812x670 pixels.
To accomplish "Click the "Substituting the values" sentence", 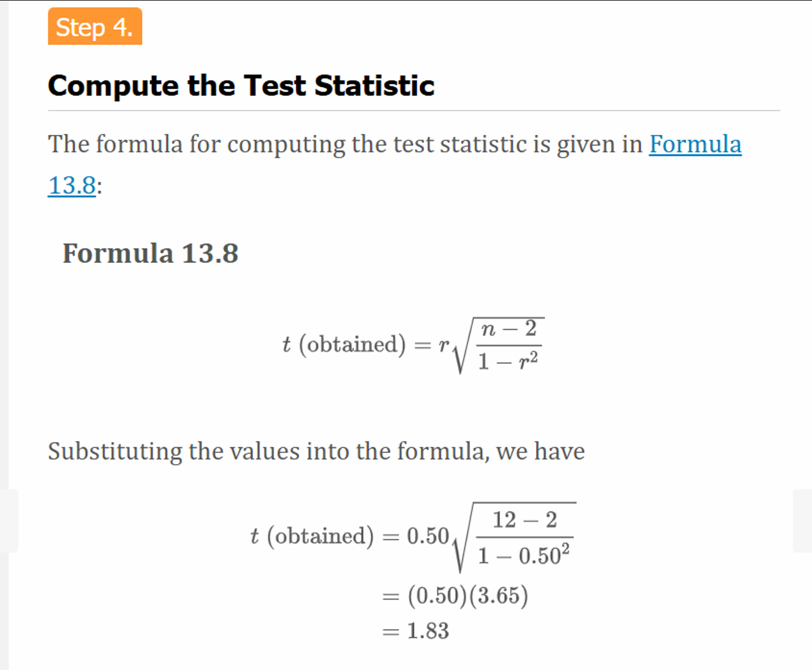I will 316,452.
